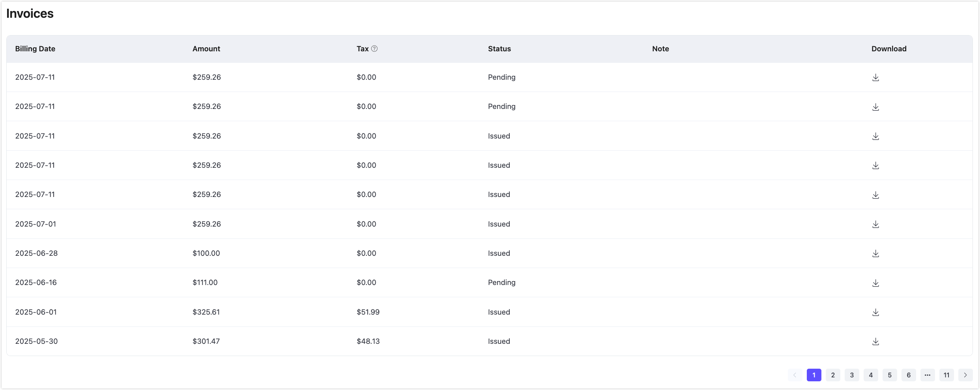Select the highlighted page 1 button
Viewport: 980px width, 390px height.
(x=814, y=375)
